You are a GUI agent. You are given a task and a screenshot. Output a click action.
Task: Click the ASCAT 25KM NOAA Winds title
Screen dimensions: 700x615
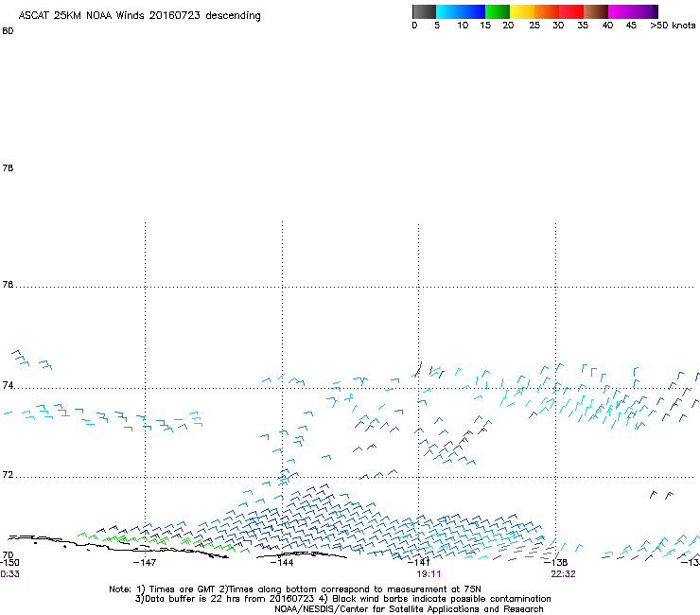(139, 16)
